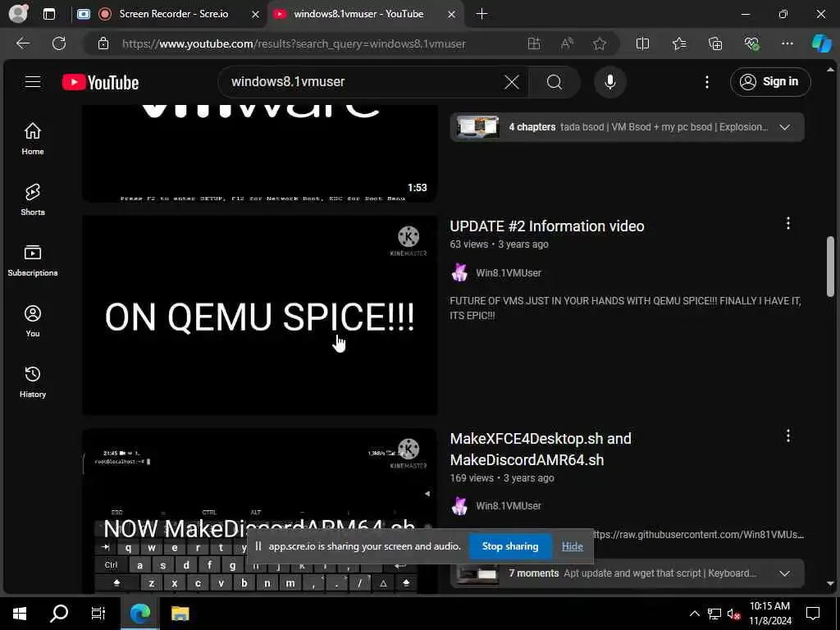
Task: Add this page to favorites star
Action: 600,44
